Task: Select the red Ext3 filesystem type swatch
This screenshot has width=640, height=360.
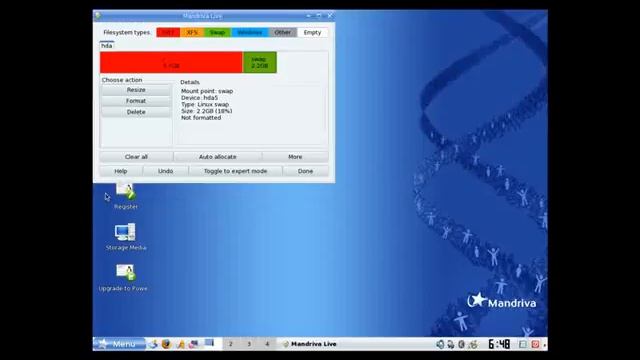Action: tap(168, 32)
